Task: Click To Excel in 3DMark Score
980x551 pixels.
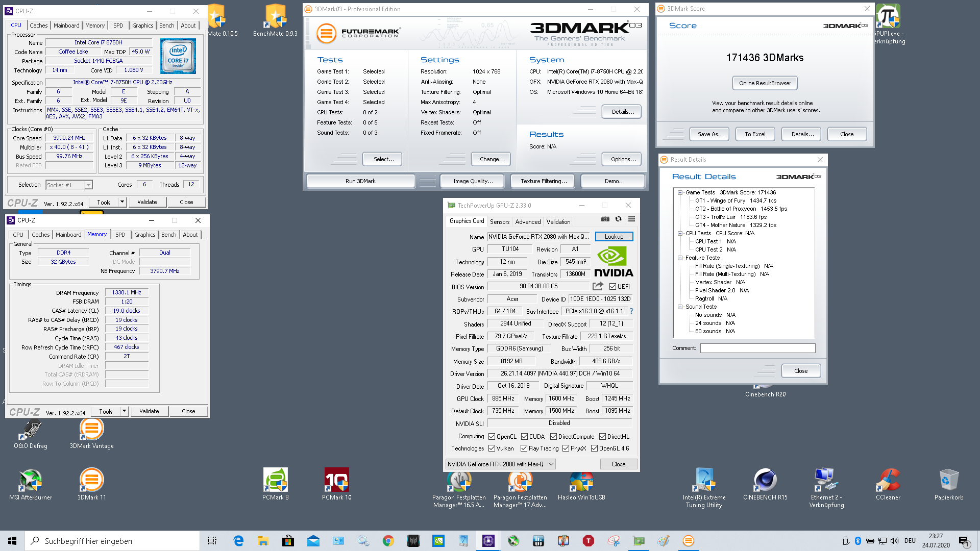Action: 755,134
